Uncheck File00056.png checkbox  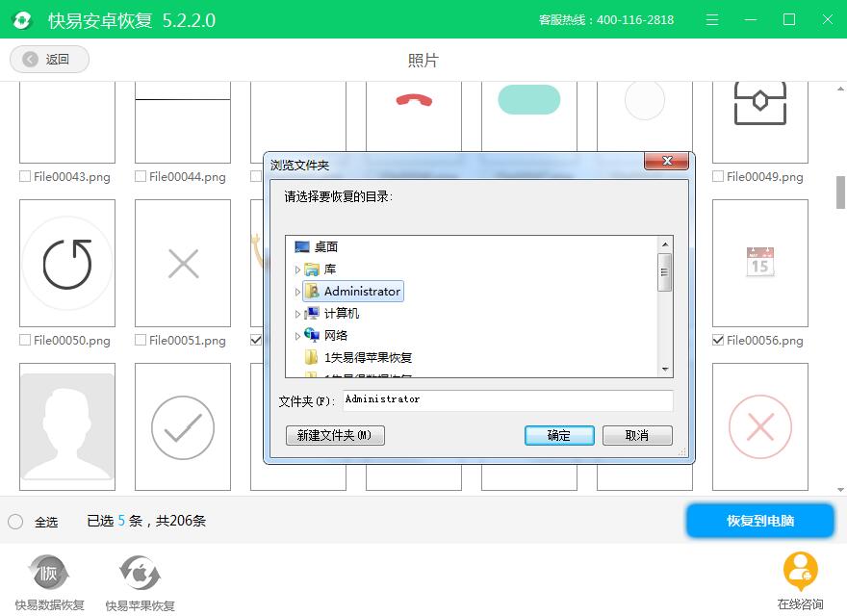718,340
